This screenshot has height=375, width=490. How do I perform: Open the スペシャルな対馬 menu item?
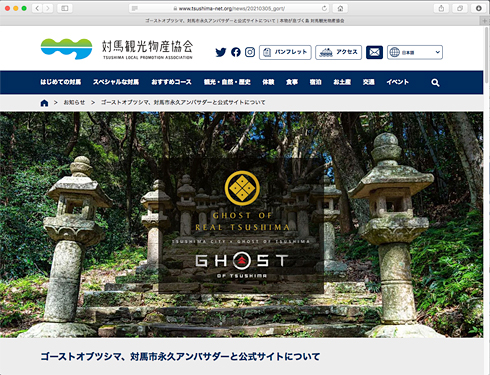pyautogui.click(x=116, y=82)
